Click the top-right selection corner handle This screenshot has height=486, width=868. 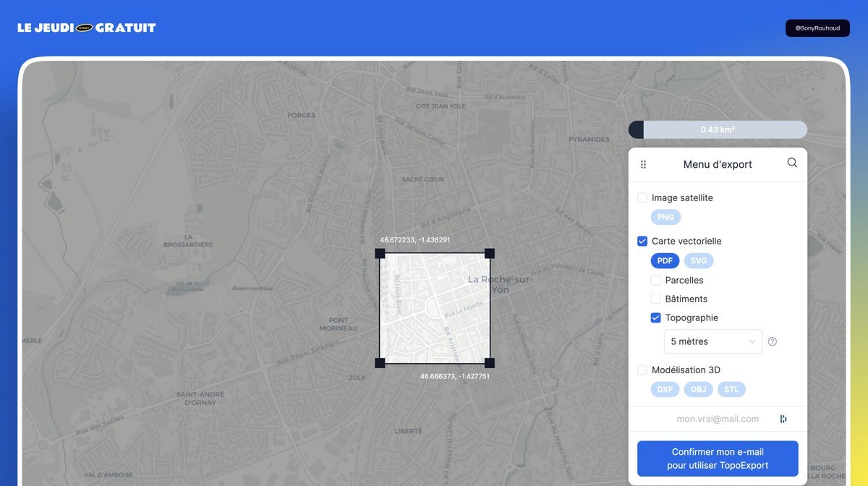490,253
